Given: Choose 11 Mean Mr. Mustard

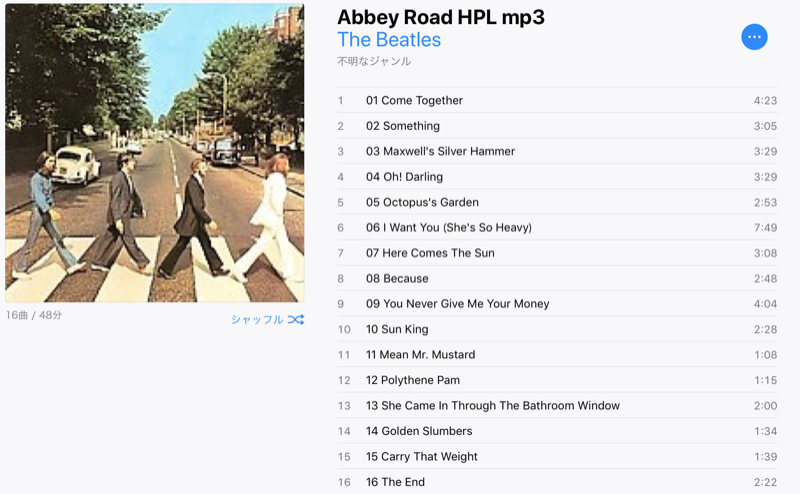Looking at the screenshot, I should click(557, 355).
